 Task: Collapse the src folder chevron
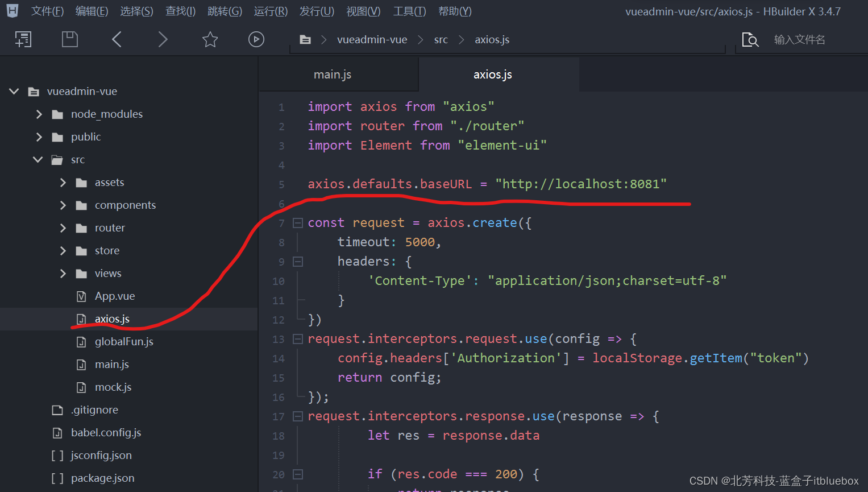38,159
